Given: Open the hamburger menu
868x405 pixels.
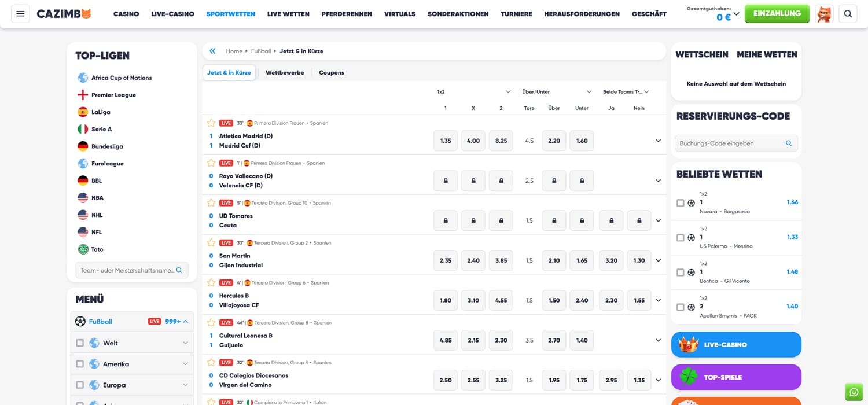Looking at the screenshot, I should [21, 14].
